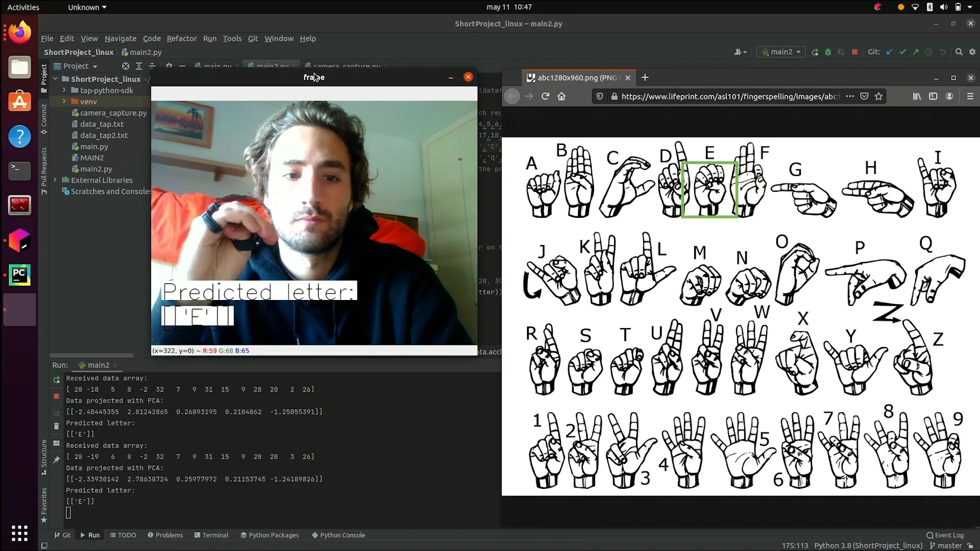The width and height of the screenshot is (980, 551).
Task: Open Event Log in status bar
Action: point(945,535)
